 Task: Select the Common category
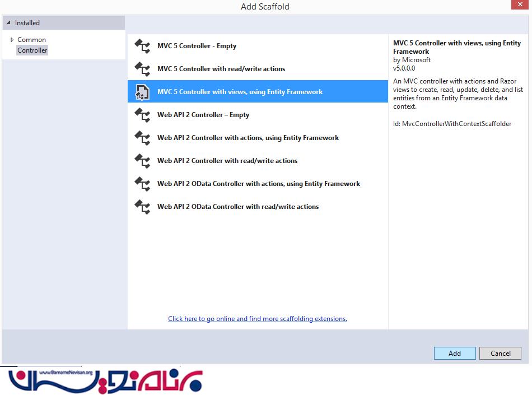pos(31,40)
